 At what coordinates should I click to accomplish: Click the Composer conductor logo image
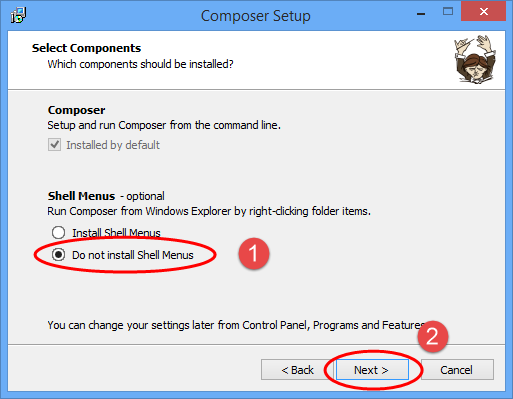475,59
